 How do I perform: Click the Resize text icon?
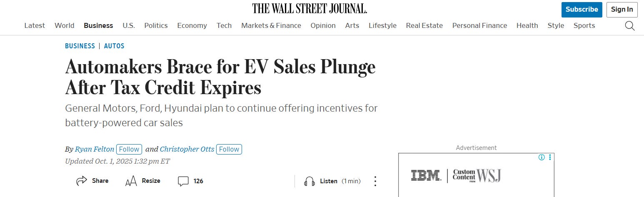pyautogui.click(x=131, y=181)
